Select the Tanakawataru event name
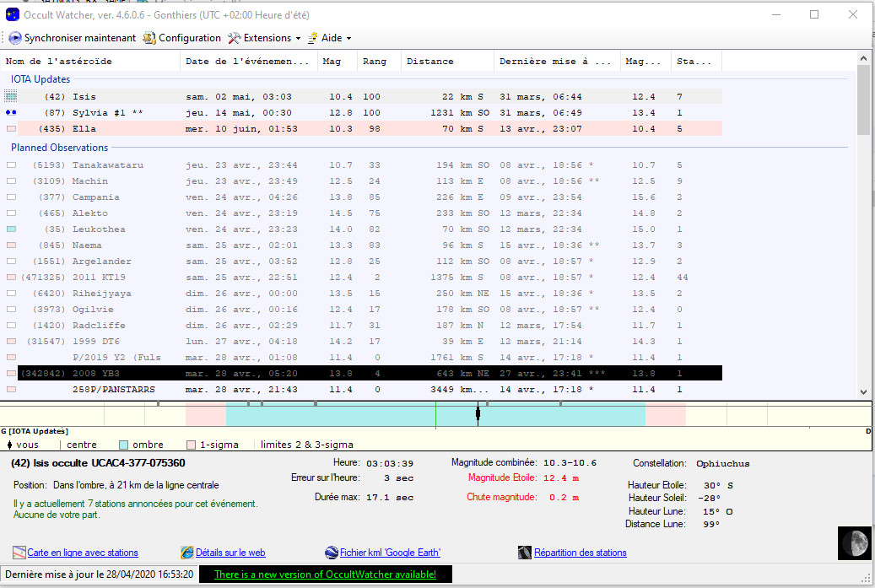Image resolution: width=875 pixels, height=588 pixels. tap(108, 165)
